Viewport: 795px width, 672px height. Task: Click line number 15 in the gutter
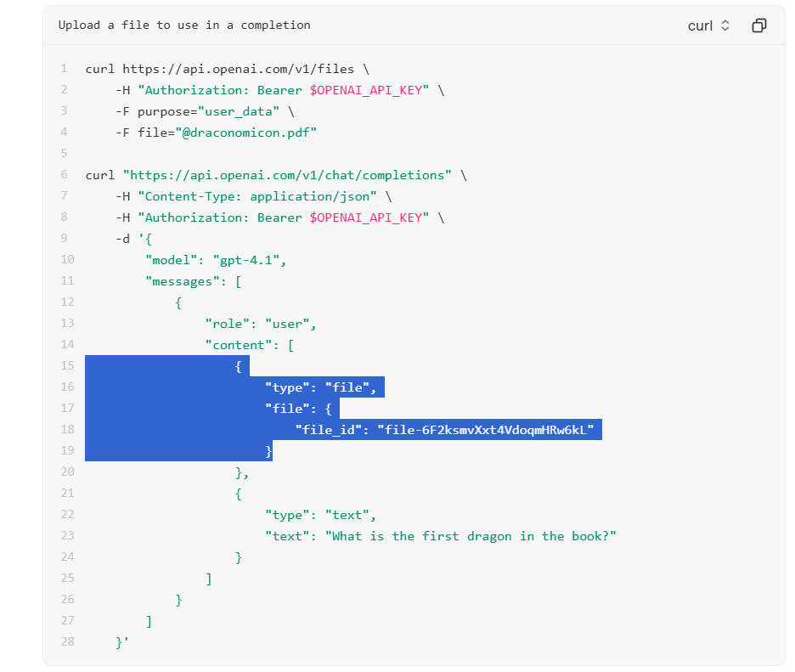coord(67,365)
